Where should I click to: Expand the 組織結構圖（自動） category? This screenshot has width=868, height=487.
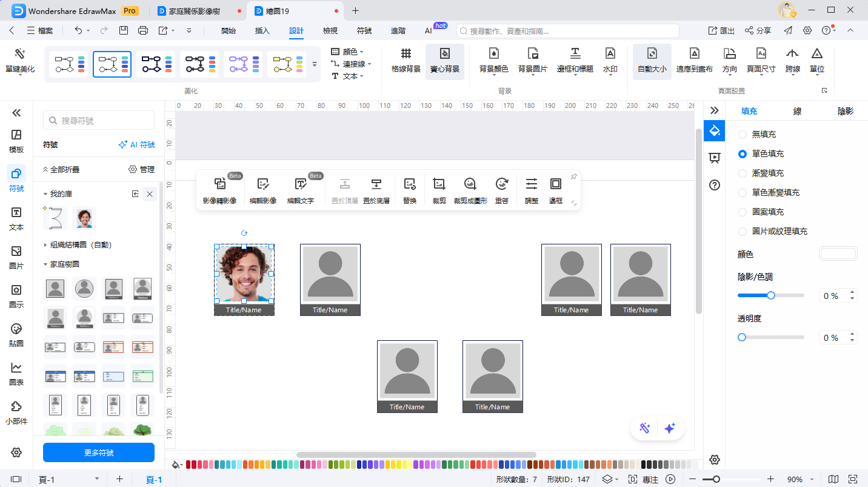45,245
